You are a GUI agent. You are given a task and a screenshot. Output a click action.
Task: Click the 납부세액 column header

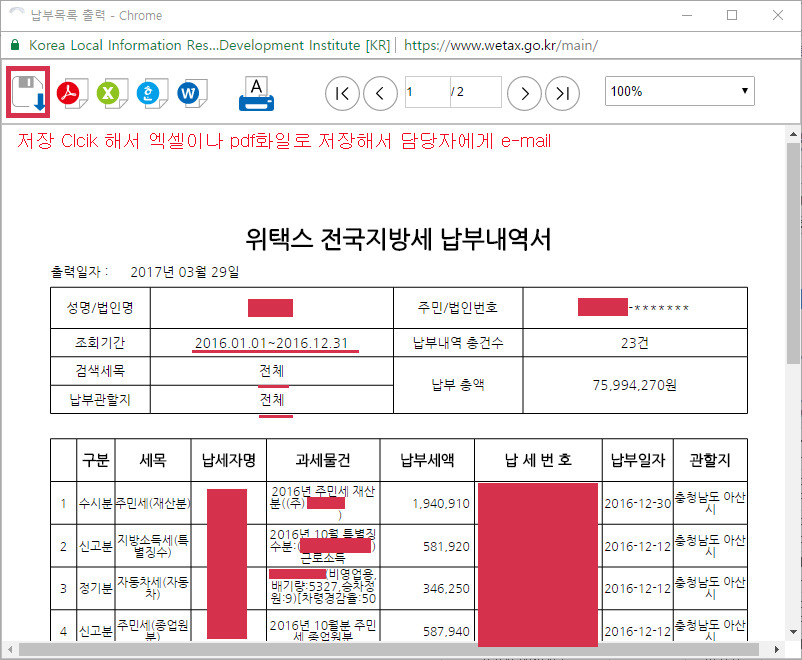[427, 461]
